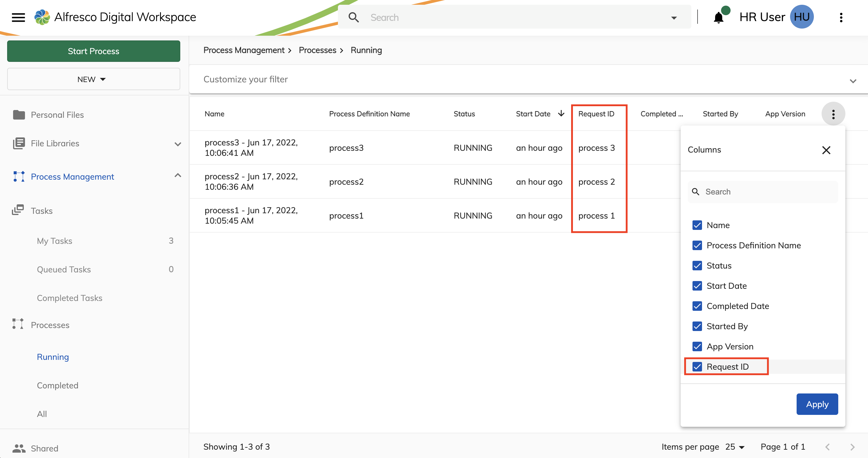Expand the Customize your filter panel
Screen dimensions: 868x458
853,81
